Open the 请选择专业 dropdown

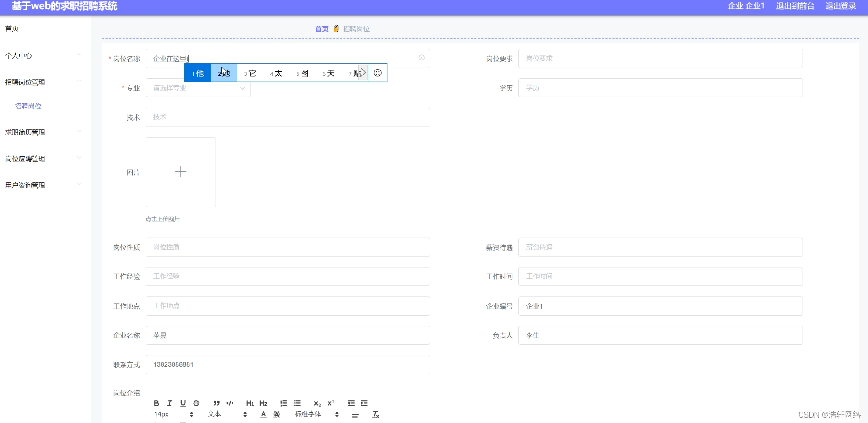tap(197, 88)
